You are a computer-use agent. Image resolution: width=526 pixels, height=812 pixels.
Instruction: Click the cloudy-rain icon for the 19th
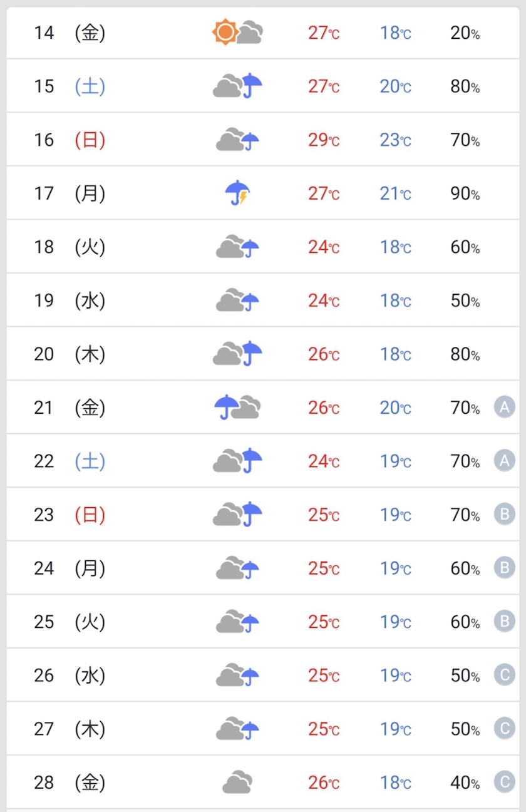pyautogui.click(x=237, y=301)
